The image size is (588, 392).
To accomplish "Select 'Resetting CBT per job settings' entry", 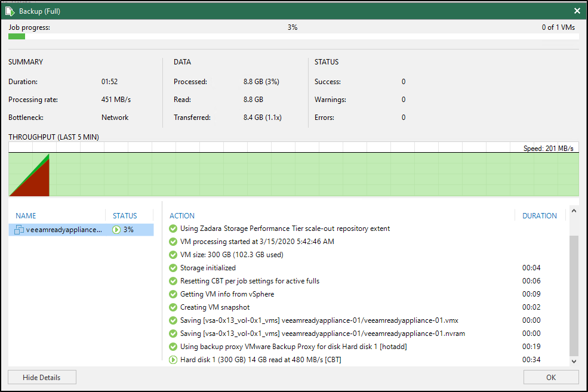I will tap(250, 281).
